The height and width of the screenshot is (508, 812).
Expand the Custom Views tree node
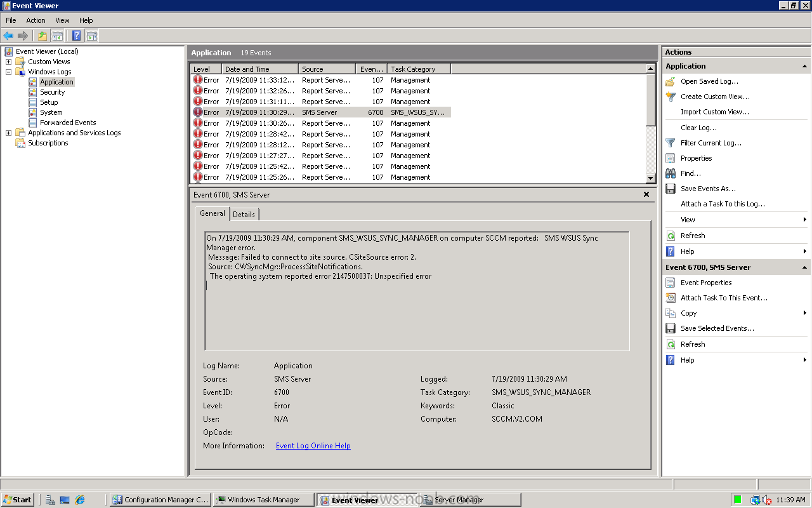tap(8, 62)
